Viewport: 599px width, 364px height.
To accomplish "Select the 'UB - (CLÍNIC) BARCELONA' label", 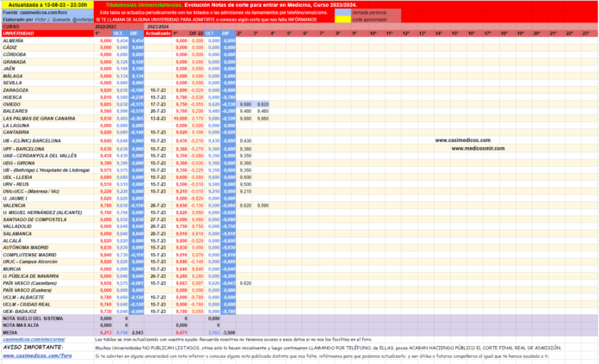I will point(32,140).
